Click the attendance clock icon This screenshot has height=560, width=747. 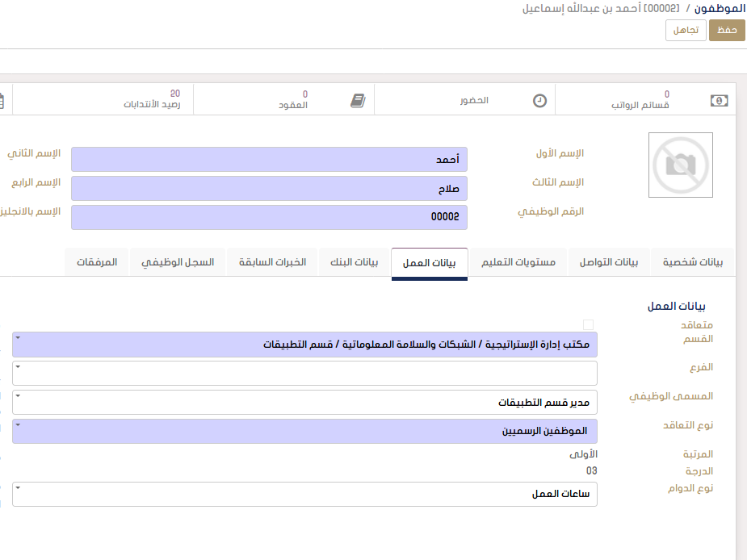click(539, 101)
